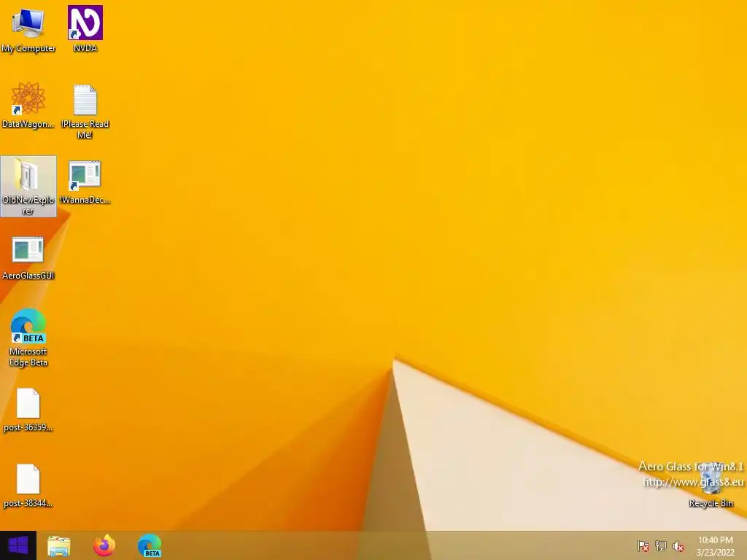The image size is (747, 560).
Task: Select the post-36359... file
Action: 28,410
